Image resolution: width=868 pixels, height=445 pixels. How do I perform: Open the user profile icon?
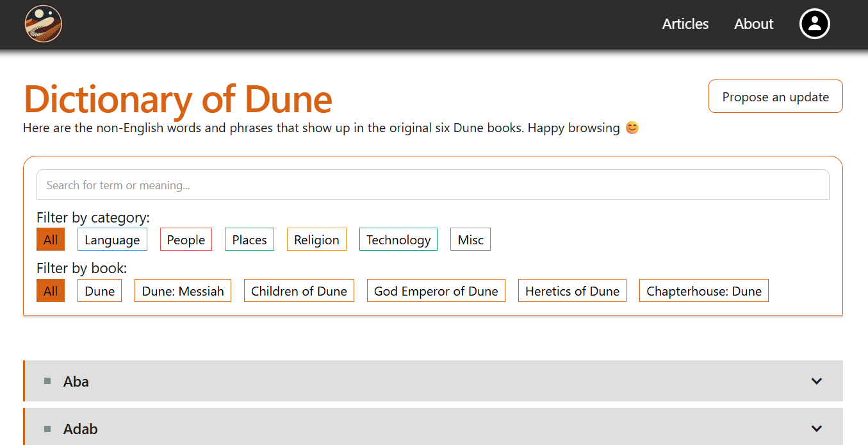815,24
